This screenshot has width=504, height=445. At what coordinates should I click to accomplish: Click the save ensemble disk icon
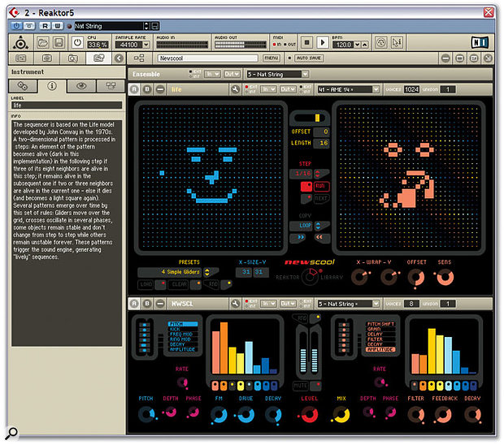coord(59,42)
